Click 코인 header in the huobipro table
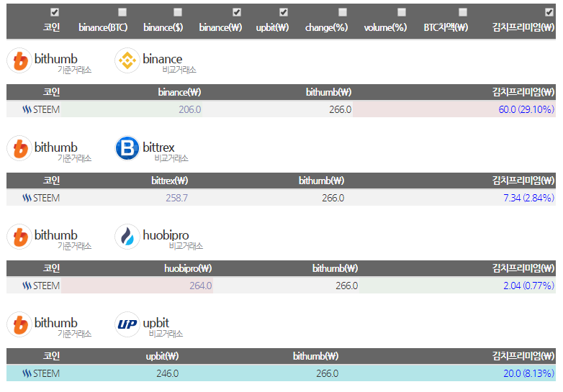The height and width of the screenshot is (392, 563). [51, 268]
